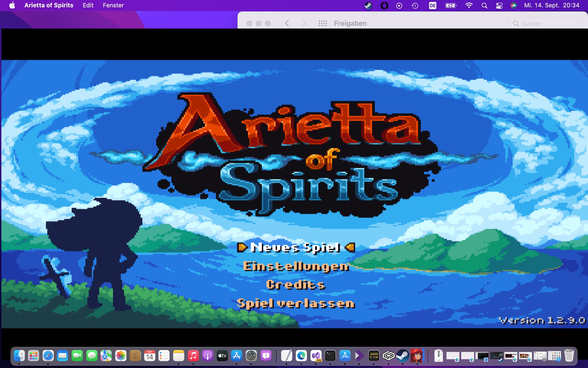Open Microsoft Edge from the Dock
The width and height of the screenshot is (588, 368).
(301, 356)
